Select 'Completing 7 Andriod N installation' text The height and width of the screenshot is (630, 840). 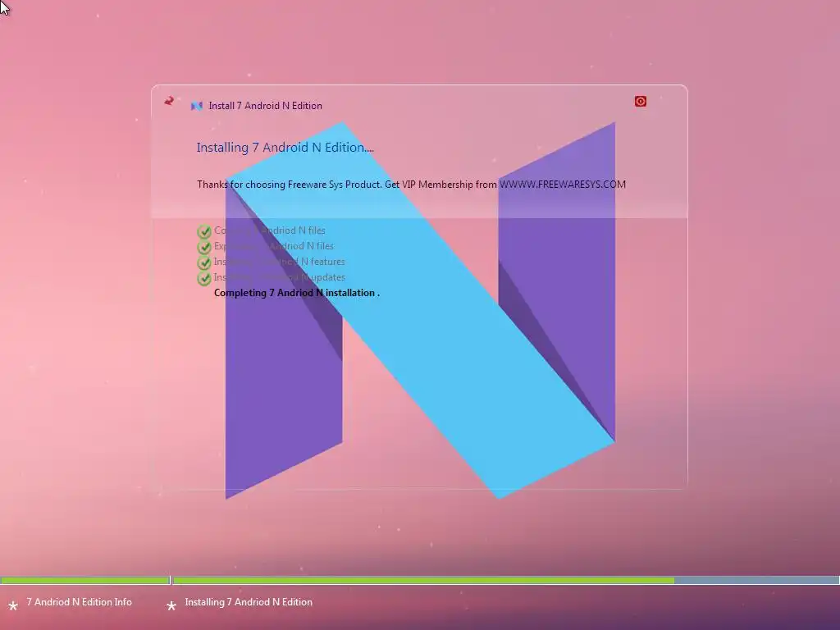point(297,293)
